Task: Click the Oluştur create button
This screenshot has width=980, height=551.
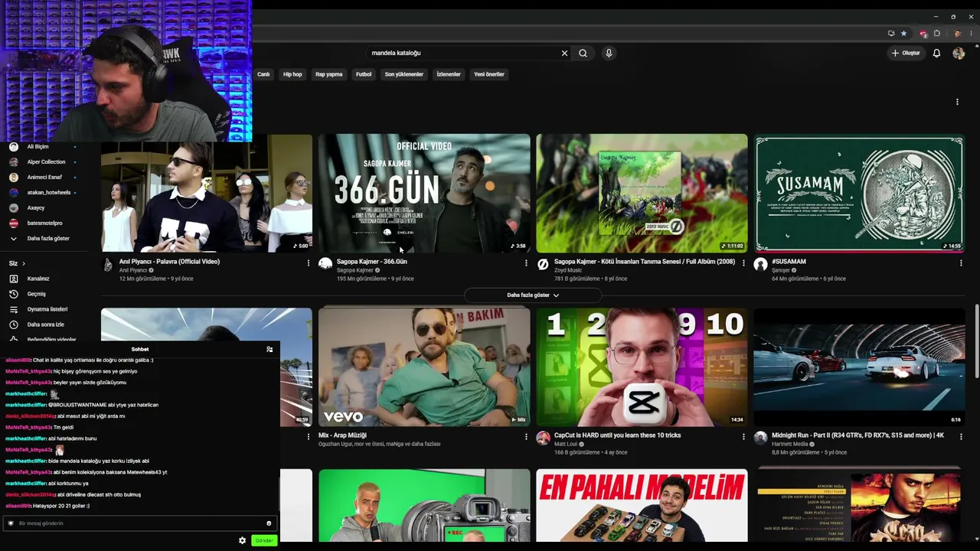Action: pos(906,54)
